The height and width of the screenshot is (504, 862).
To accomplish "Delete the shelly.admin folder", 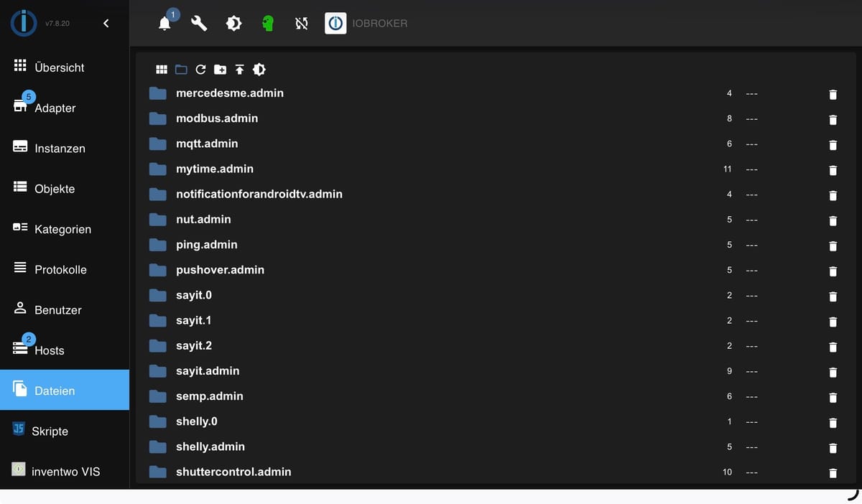I will pyautogui.click(x=833, y=447).
